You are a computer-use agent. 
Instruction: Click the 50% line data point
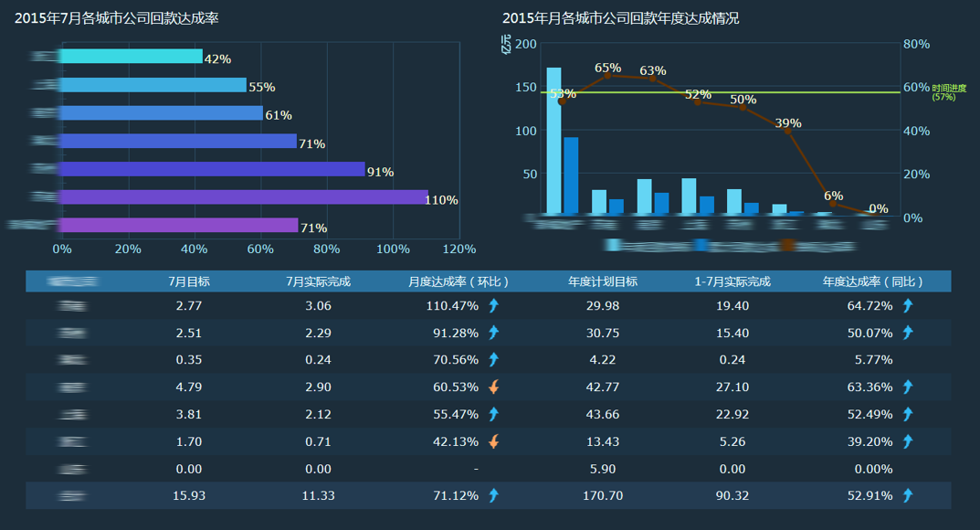point(743,108)
